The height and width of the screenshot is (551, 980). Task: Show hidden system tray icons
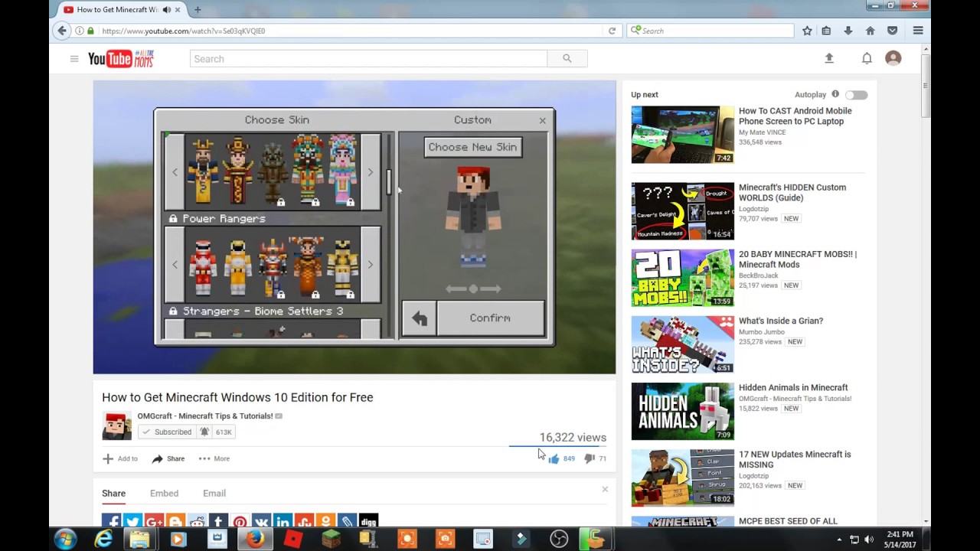pyautogui.click(x=839, y=540)
